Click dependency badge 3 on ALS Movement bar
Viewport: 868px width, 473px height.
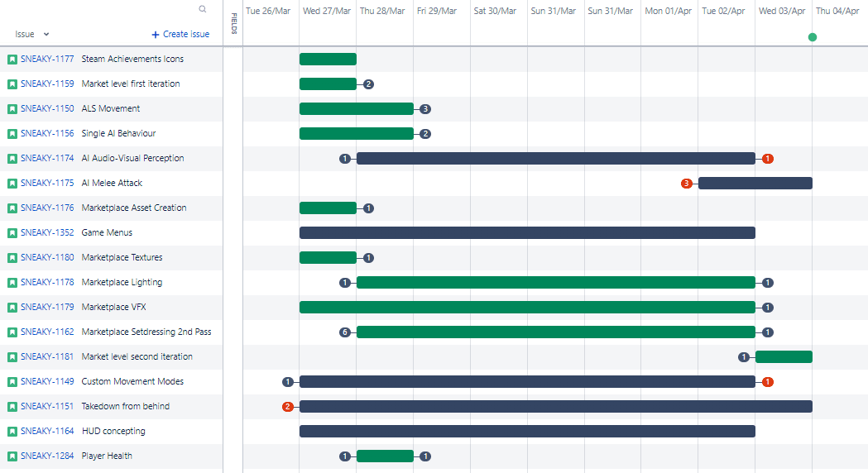pos(425,109)
